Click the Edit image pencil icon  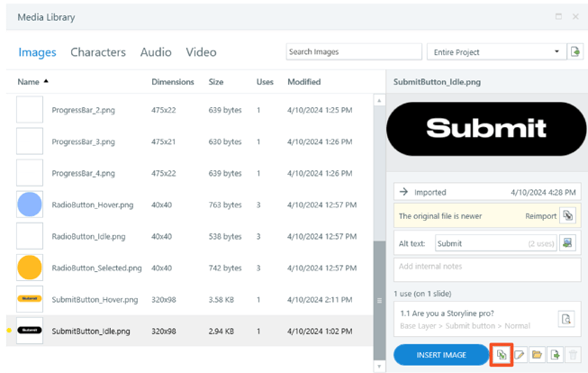(x=519, y=355)
